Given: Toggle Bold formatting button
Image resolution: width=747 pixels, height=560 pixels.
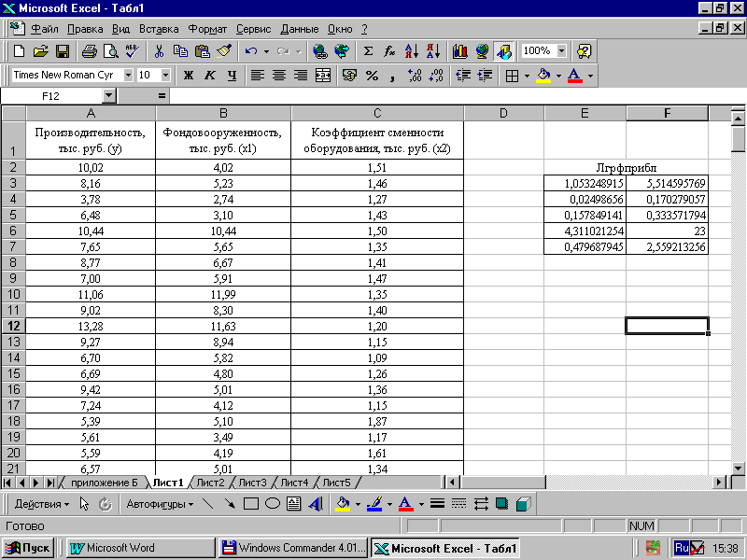Looking at the screenshot, I should point(189,76).
